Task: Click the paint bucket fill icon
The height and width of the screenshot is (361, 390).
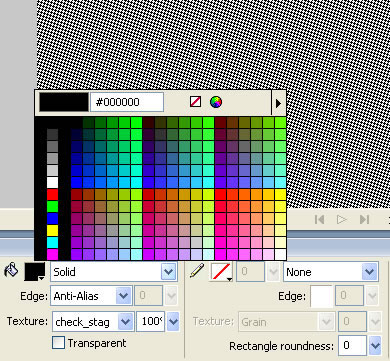Action: click(x=11, y=270)
